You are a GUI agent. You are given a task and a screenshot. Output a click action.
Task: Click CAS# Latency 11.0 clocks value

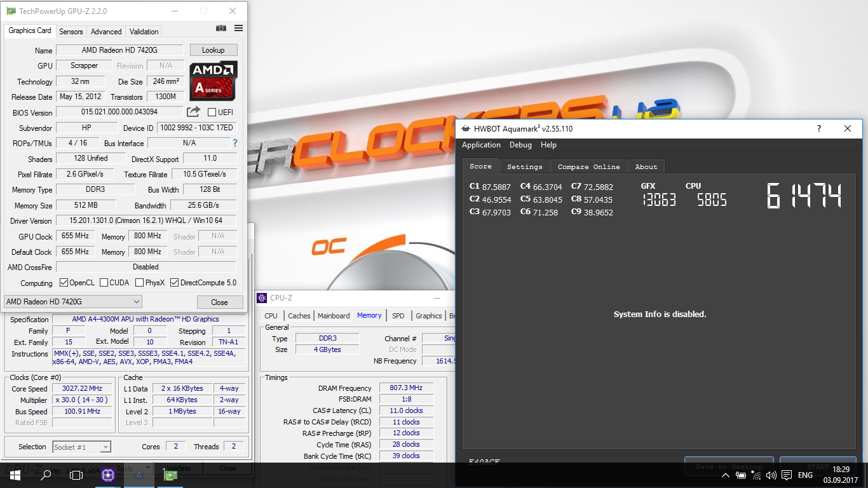(x=406, y=410)
